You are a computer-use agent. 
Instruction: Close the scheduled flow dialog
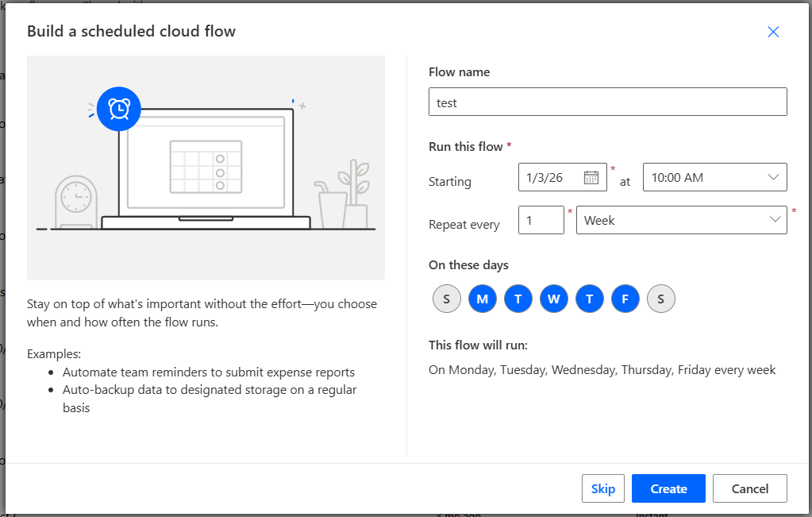click(773, 32)
